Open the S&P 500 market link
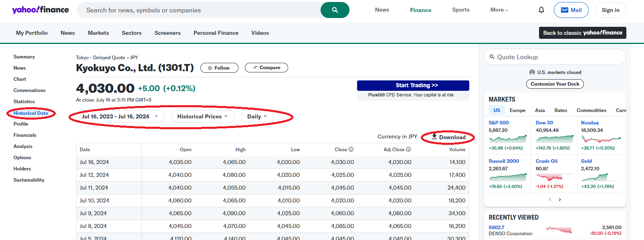The width and height of the screenshot is (644, 240). (x=499, y=123)
